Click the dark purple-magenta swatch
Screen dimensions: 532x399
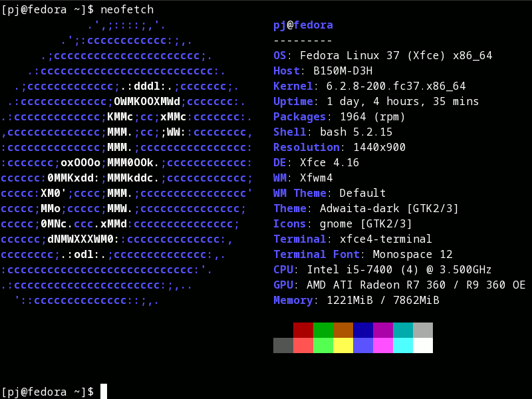click(383, 330)
